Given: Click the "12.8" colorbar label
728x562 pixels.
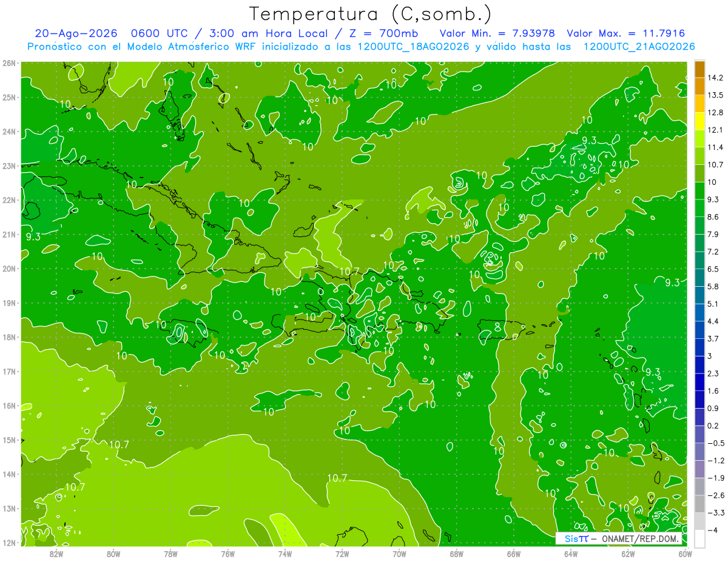Looking at the screenshot, I should (x=715, y=113).
